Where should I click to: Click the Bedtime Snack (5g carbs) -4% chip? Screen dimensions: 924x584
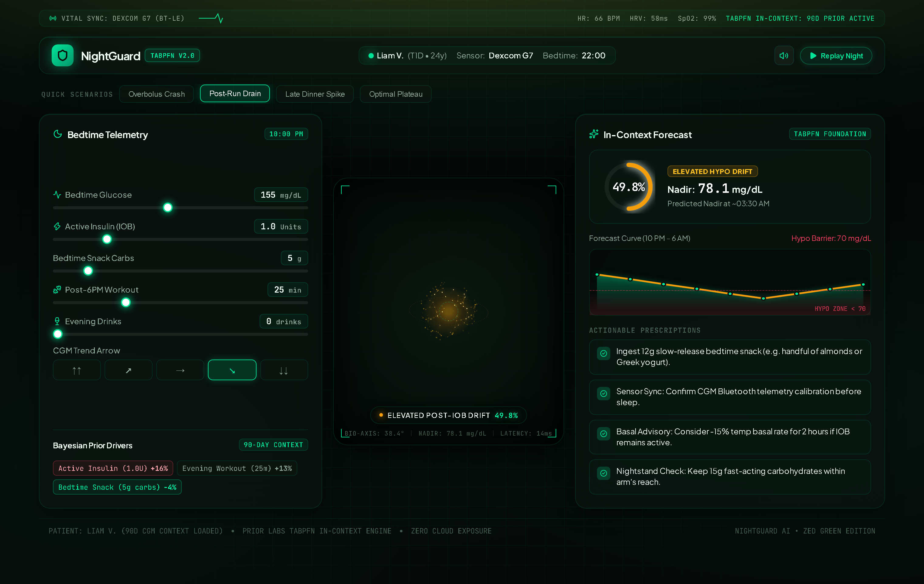click(x=117, y=487)
